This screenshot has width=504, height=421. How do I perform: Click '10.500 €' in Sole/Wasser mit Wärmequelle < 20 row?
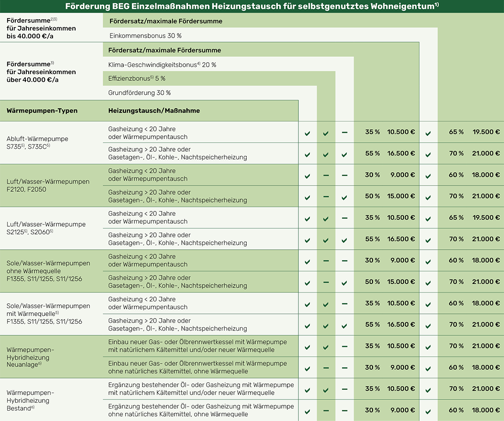pyautogui.click(x=401, y=303)
